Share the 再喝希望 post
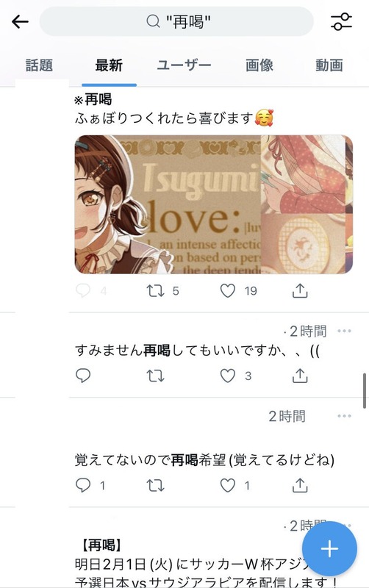 (x=300, y=485)
